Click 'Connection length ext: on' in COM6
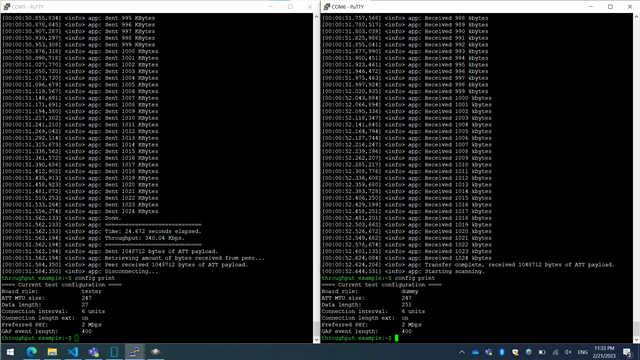The image size is (640, 360). (x=365, y=318)
